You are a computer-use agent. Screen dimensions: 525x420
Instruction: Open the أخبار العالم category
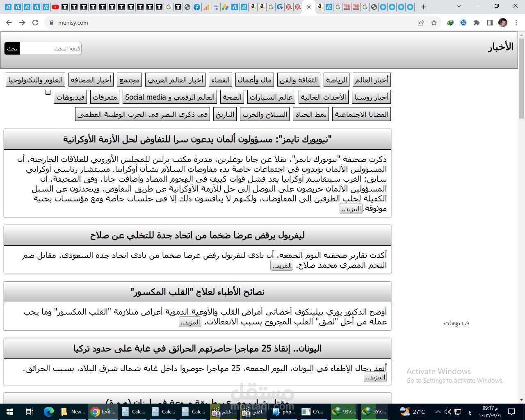coord(372,80)
